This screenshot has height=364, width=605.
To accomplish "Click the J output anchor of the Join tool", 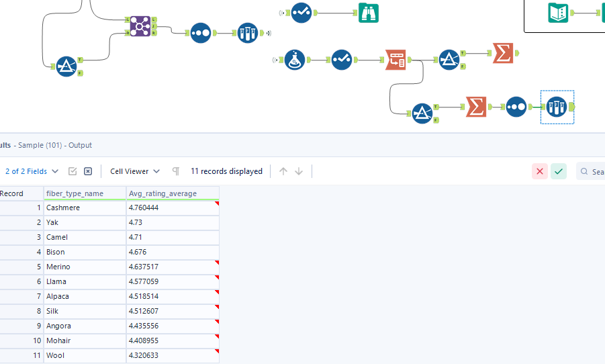I will pyautogui.click(x=154, y=26).
